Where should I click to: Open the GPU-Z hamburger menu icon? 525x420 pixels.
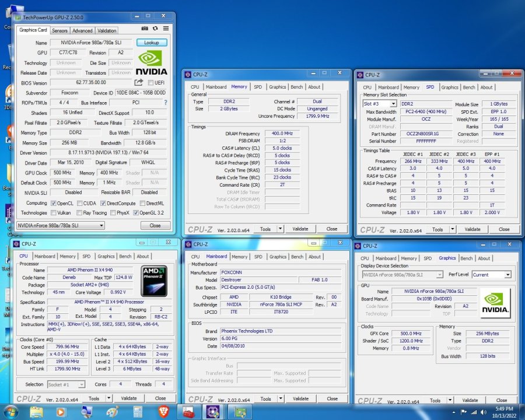166,28
